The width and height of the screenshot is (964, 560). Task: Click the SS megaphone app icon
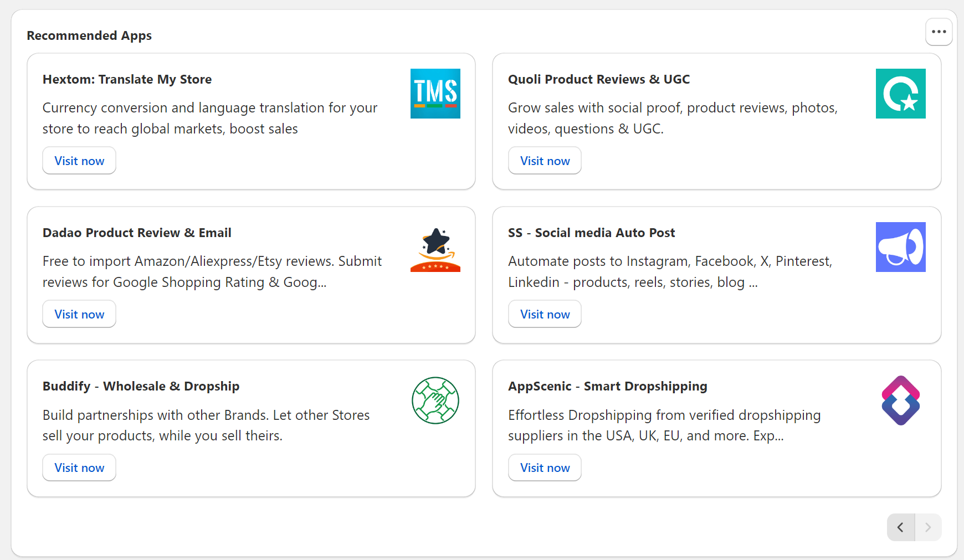coord(900,247)
